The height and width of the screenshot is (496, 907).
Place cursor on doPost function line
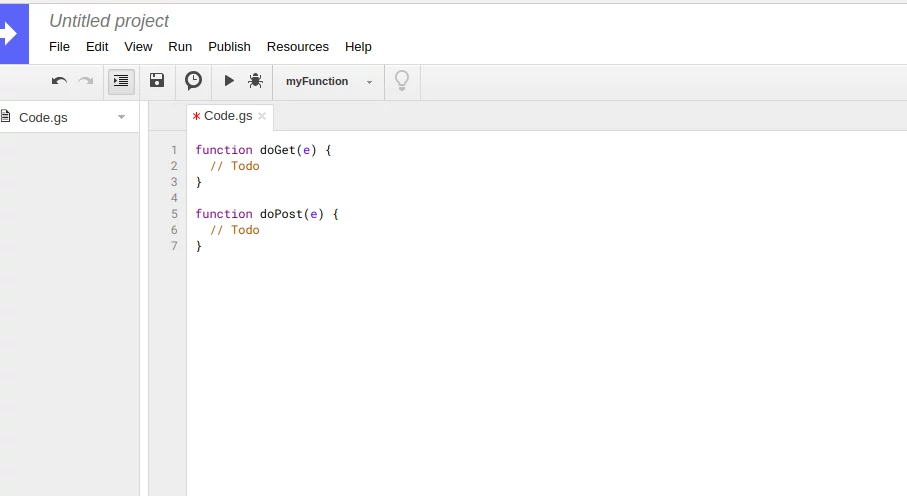click(x=267, y=214)
